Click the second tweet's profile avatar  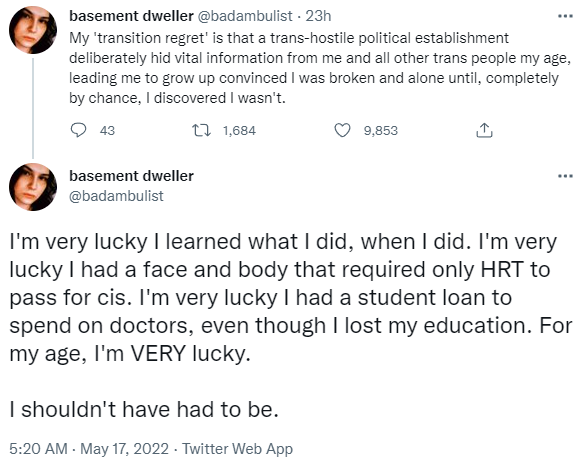(x=33, y=187)
